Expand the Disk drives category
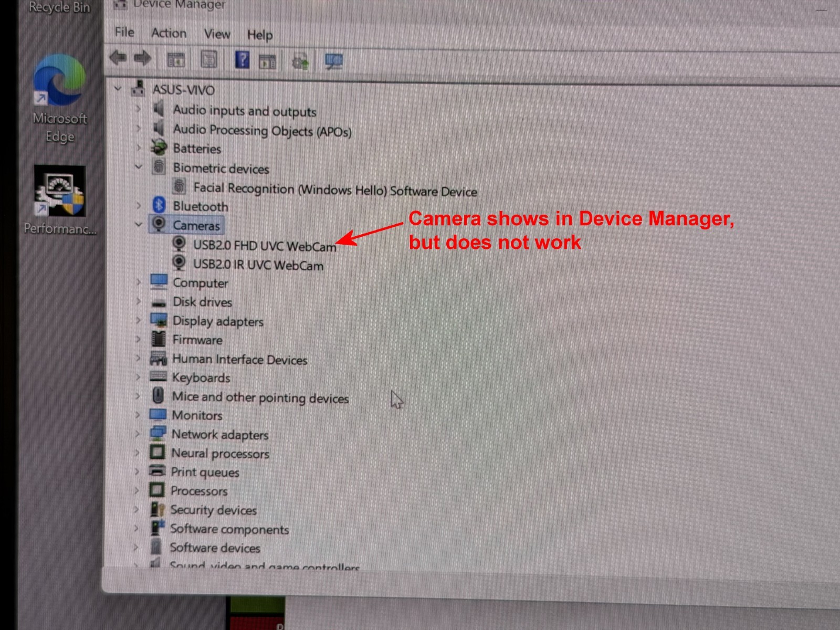The image size is (840, 630). tap(139, 301)
